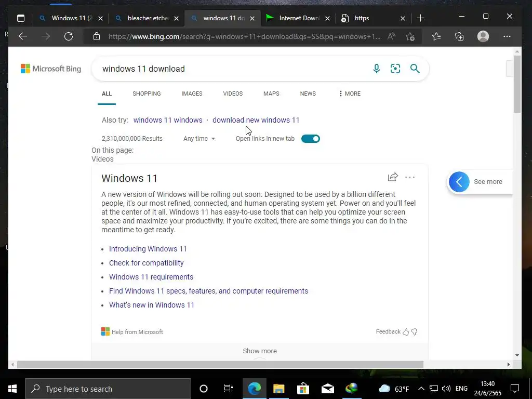Image resolution: width=532 pixels, height=399 pixels.
Task: Add this page to favorites
Action: (x=410, y=36)
